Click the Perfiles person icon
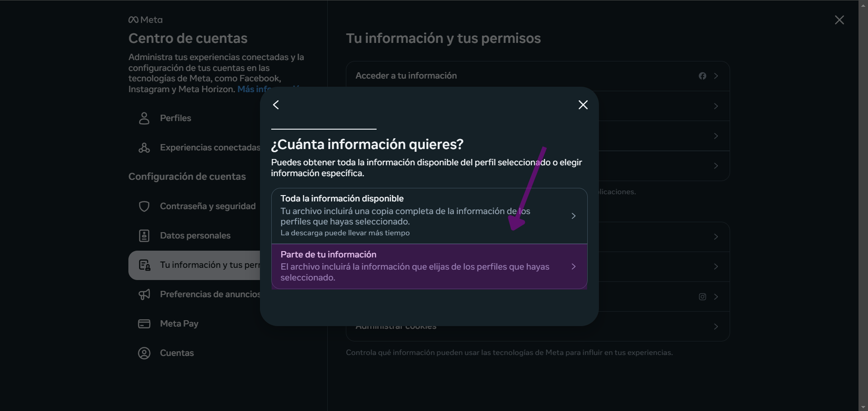 144,118
